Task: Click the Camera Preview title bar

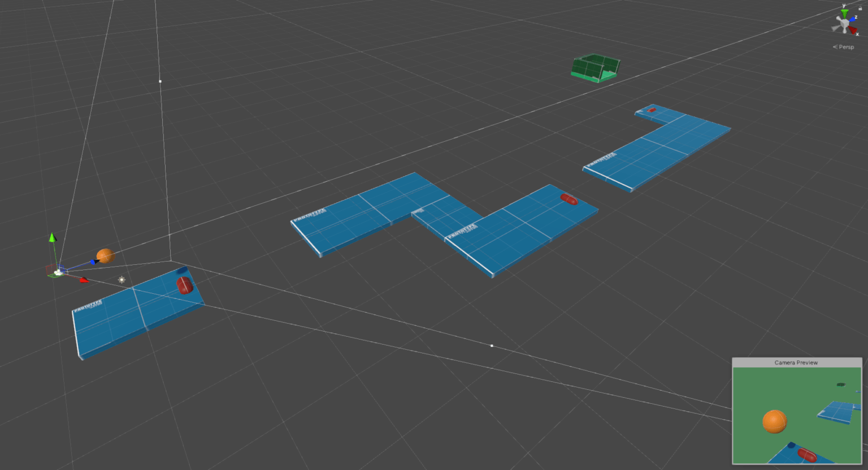Action: click(x=796, y=362)
